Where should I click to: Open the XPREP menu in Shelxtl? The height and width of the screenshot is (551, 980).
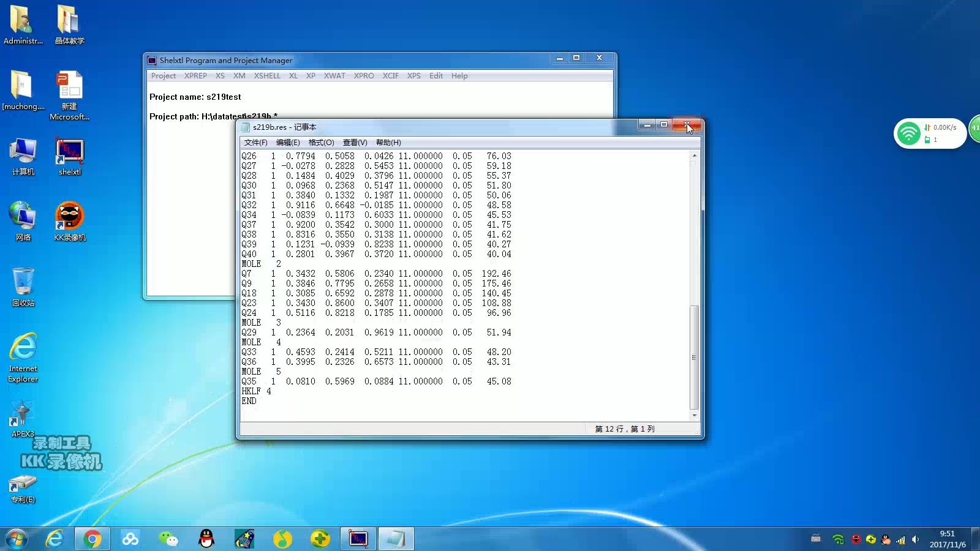point(195,76)
